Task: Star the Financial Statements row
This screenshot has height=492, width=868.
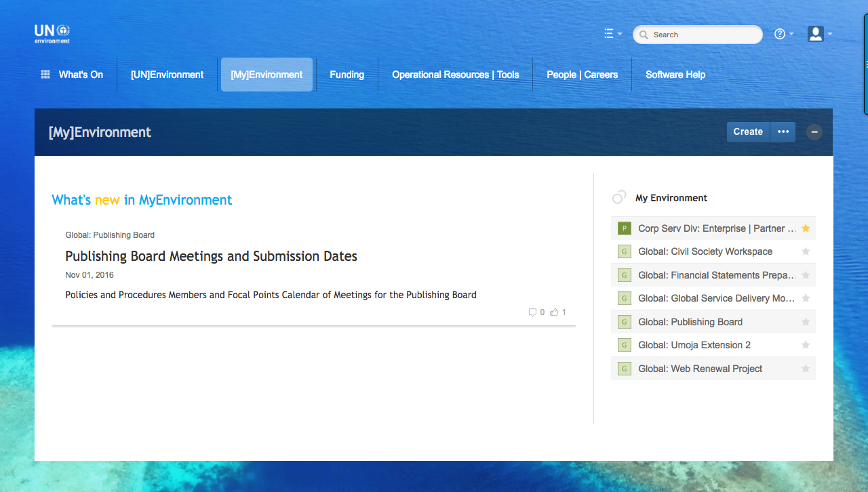Action: 806,275
